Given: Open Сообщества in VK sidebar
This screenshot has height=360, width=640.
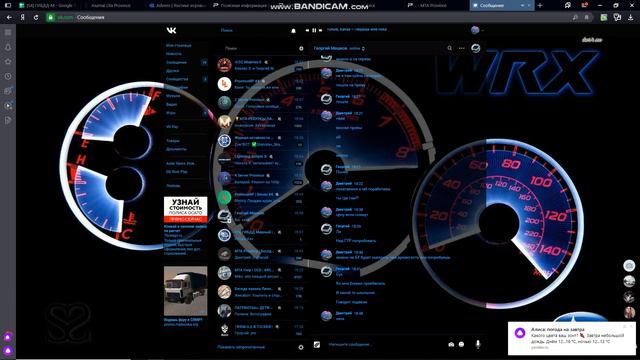Looking at the screenshot, I should [177, 79].
